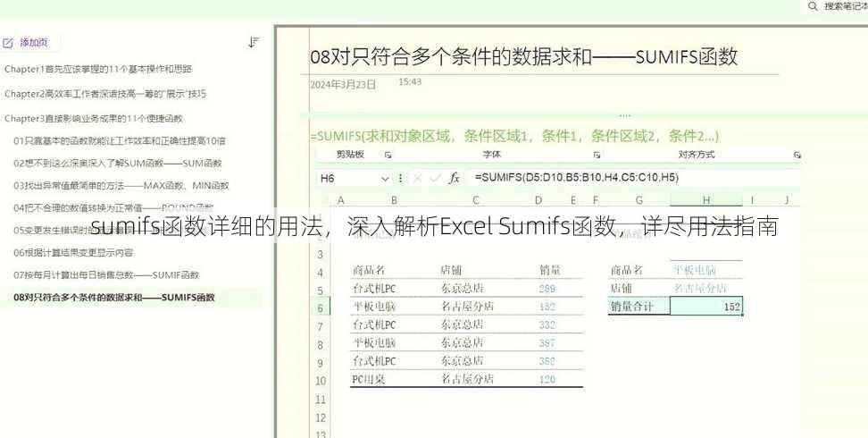
Task: Click sales value 120 in row 10
Action: [547, 380]
